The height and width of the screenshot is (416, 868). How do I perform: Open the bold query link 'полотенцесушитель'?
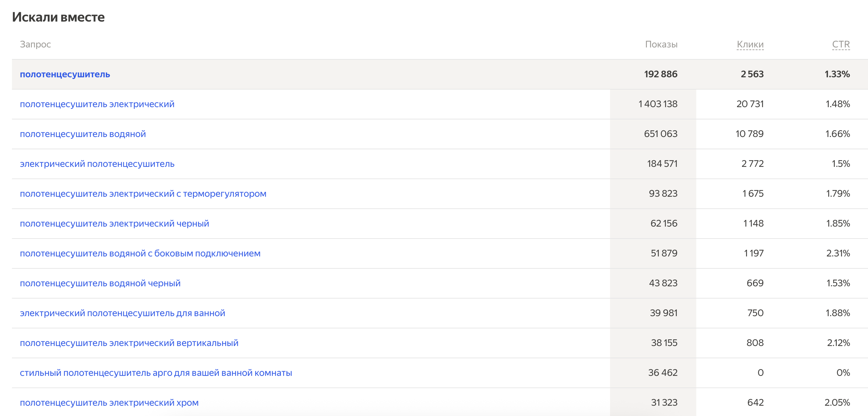[x=65, y=74]
